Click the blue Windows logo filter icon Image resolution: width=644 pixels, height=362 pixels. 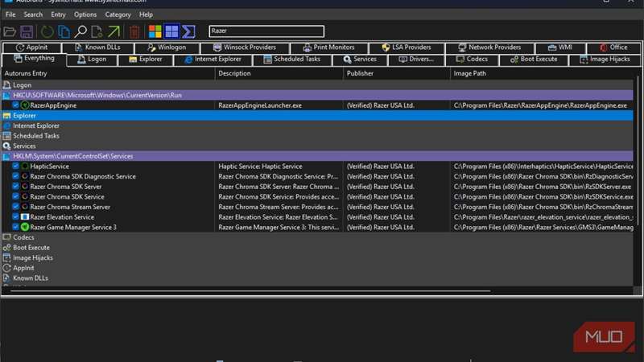click(x=171, y=31)
